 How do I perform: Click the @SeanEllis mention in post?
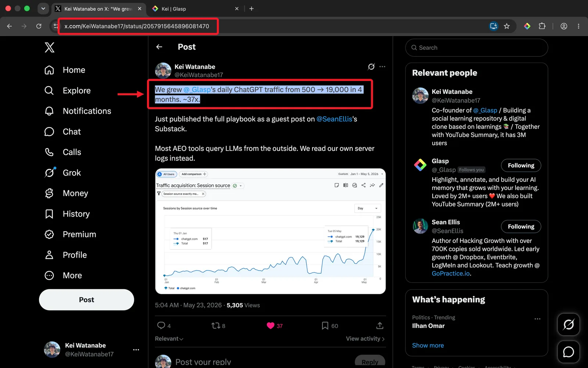334,119
